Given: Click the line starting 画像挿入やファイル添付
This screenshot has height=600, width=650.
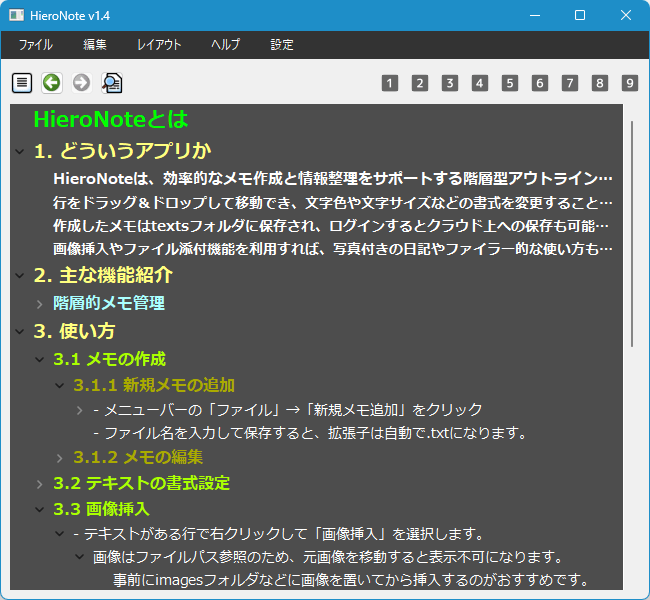Looking at the screenshot, I should pyautogui.click(x=333, y=249).
